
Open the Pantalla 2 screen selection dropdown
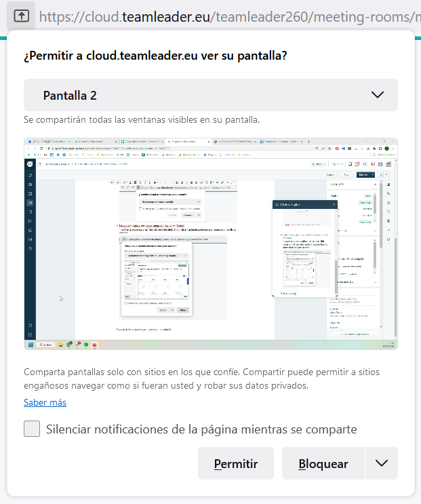pos(211,95)
